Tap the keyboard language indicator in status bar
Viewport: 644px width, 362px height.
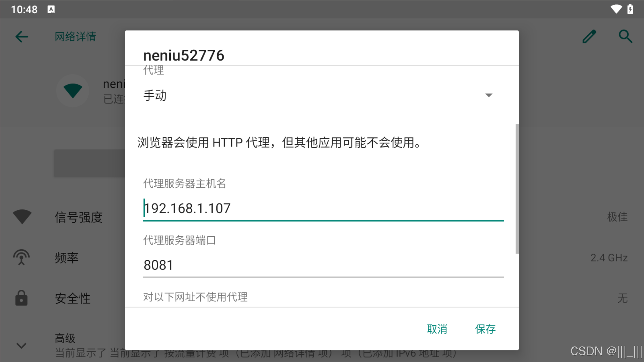[51, 9]
